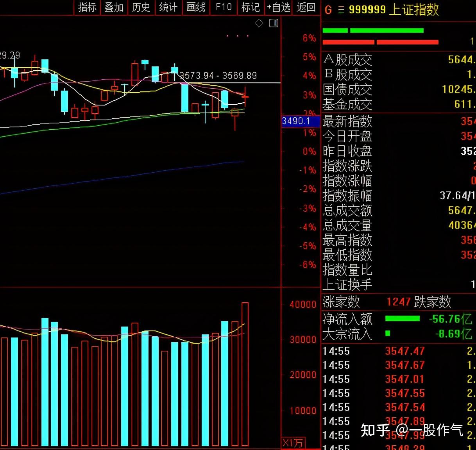Screen dimensions: 476x450
Task: Click the 最高指数 row
Action: coord(399,240)
